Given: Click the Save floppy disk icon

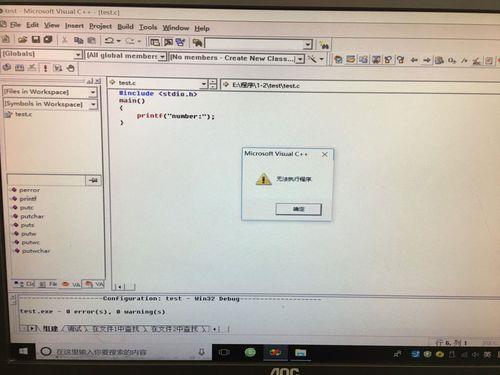Looking at the screenshot, I should pos(36,40).
